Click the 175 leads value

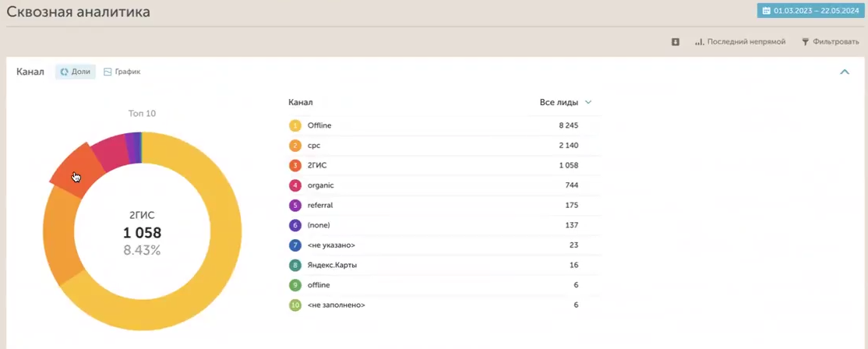tap(572, 205)
